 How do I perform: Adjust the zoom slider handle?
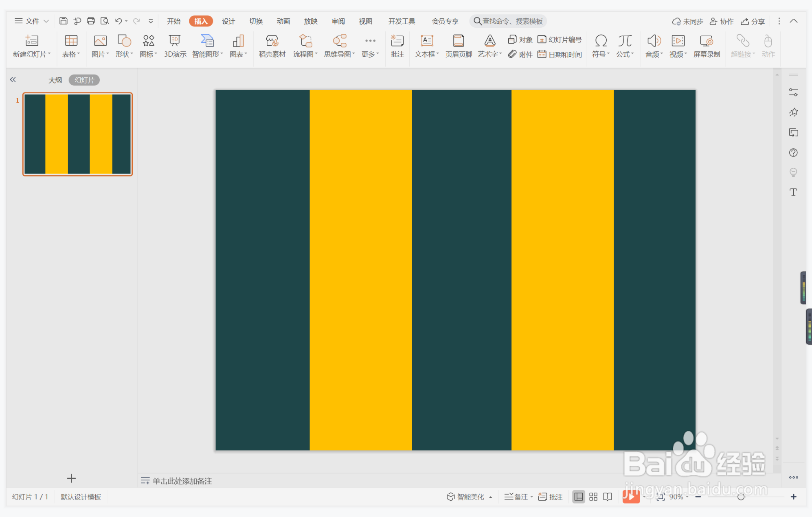point(741,497)
